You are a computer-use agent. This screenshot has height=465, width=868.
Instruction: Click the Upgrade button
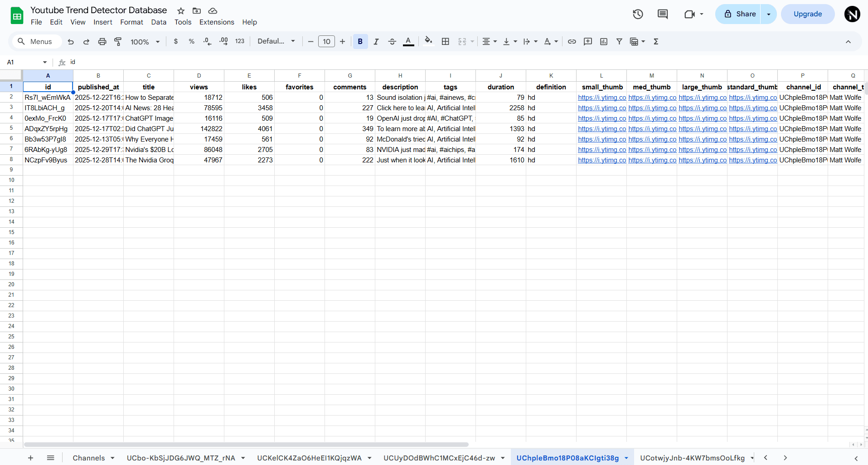tap(807, 14)
